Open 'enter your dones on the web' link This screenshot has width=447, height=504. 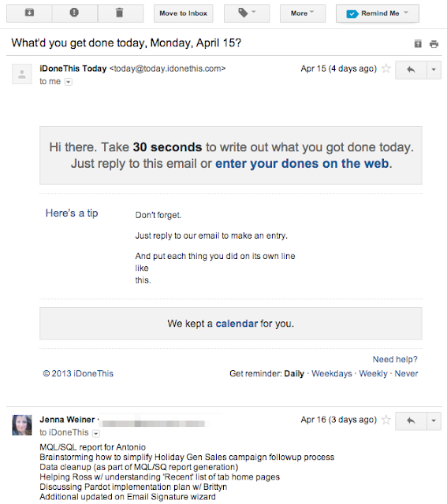302,163
